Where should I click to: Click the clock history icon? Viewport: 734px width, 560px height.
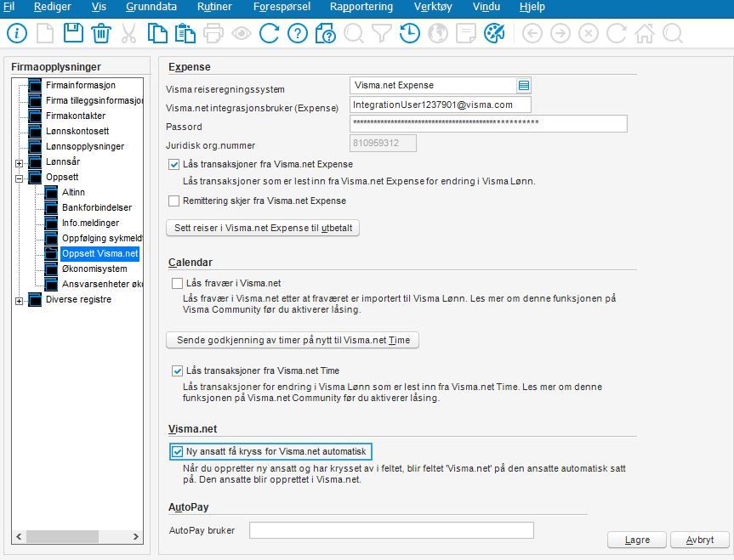[x=410, y=34]
